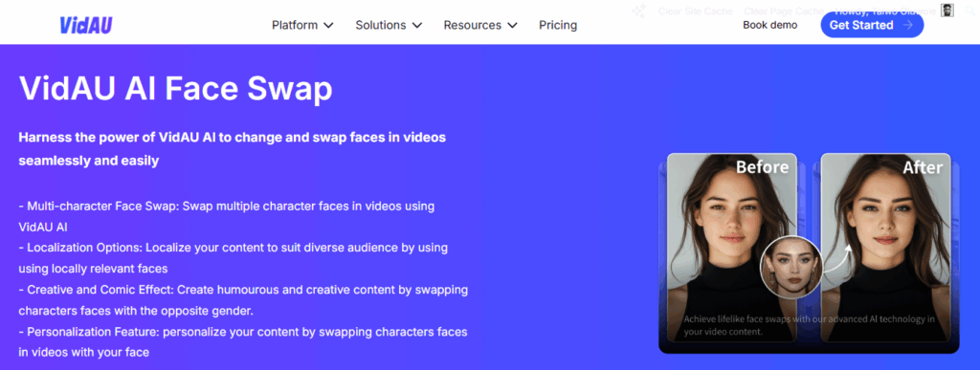Screen dimensions: 980x370
Task: Expand the Solutions dropdown chevron
Action: point(417,26)
